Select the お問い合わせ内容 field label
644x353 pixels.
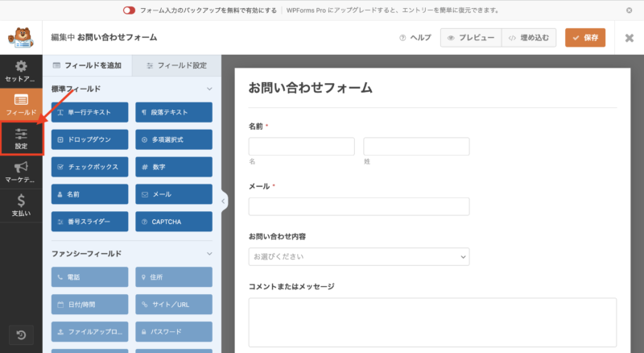(277, 237)
